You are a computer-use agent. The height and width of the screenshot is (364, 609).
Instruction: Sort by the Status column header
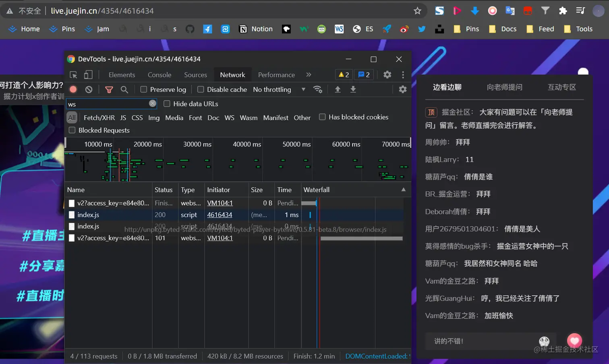click(x=164, y=190)
